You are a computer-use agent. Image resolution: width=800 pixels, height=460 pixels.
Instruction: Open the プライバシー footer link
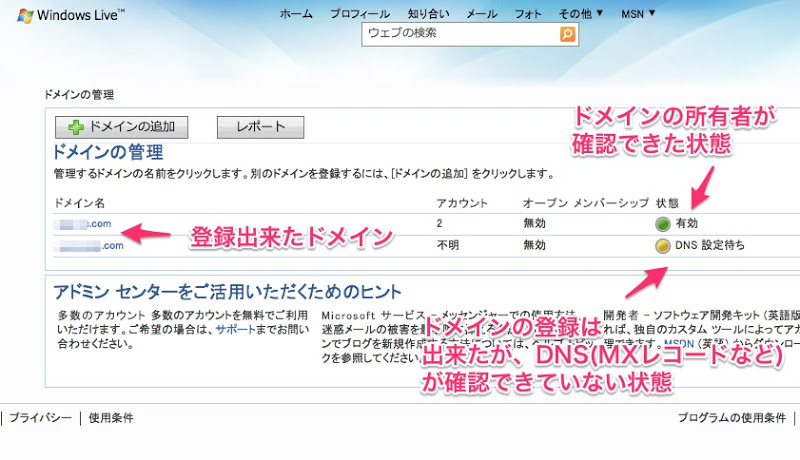[40, 418]
